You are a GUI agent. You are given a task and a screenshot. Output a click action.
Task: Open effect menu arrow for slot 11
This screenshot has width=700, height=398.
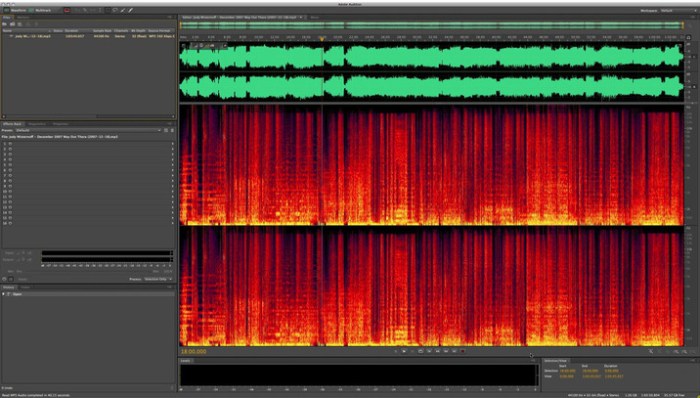coord(172,197)
